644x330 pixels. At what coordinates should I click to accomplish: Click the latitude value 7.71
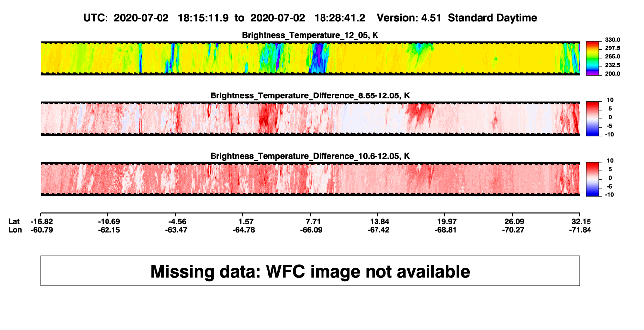tap(314, 221)
